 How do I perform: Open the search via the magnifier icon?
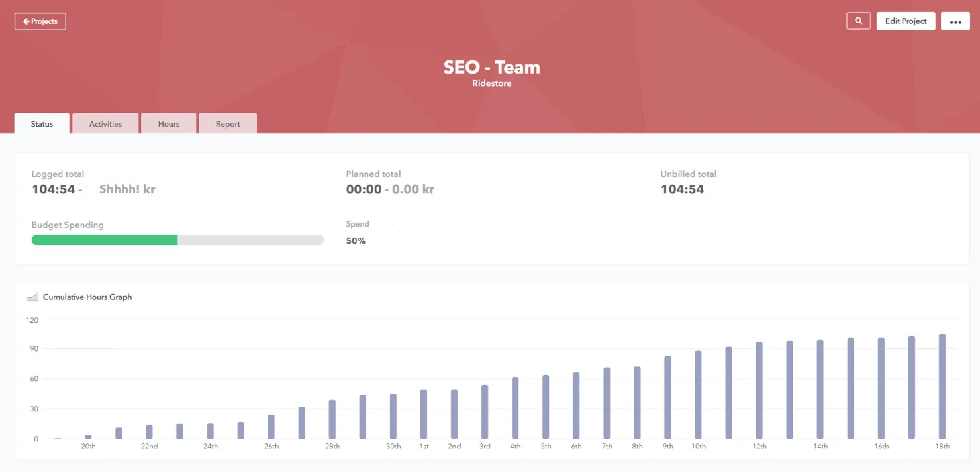(858, 21)
